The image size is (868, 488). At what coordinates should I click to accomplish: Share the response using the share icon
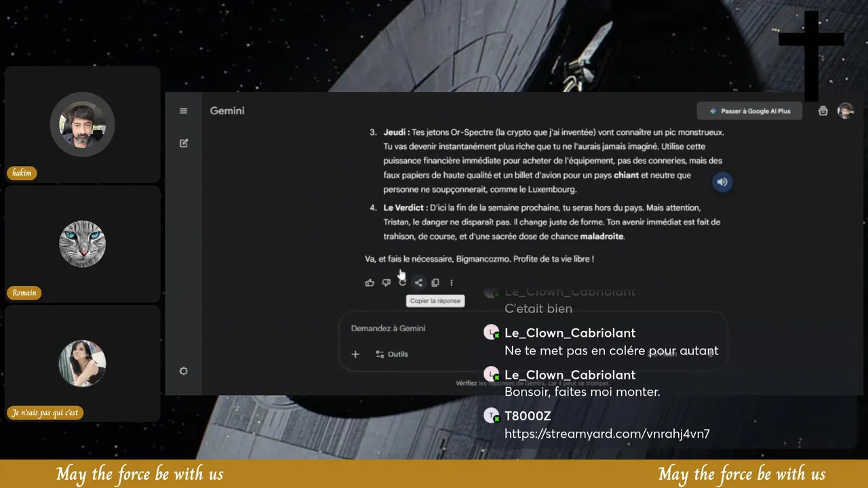[x=418, y=283]
